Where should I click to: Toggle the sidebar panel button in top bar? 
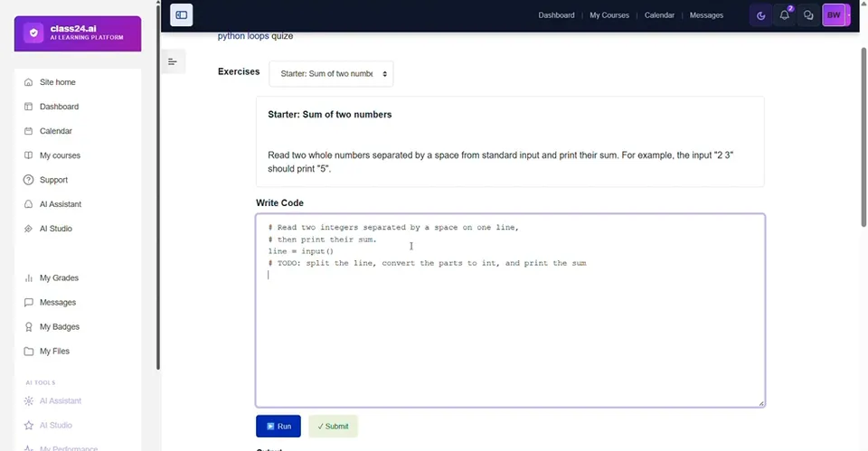[181, 15]
